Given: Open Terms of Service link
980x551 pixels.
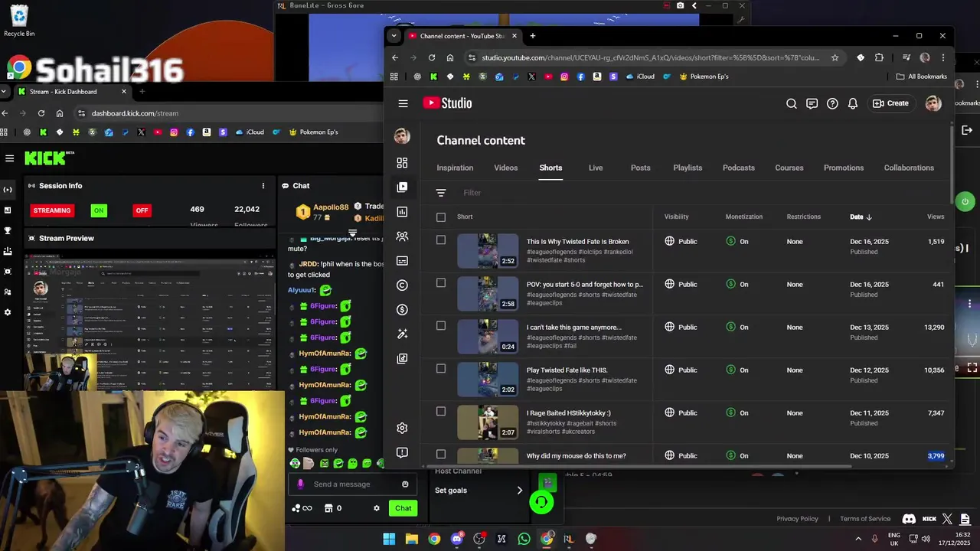Looking at the screenshot, I should (x=865, y=519).
